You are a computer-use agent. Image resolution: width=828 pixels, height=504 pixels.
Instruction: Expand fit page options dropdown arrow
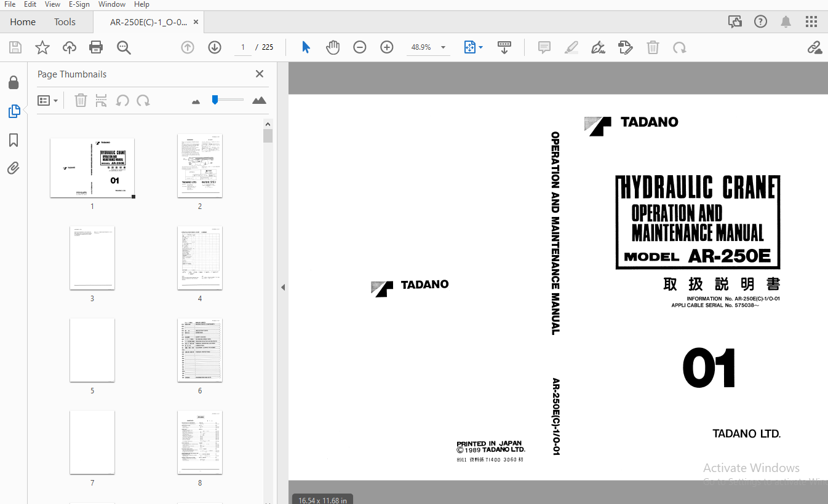pos(481,47)
